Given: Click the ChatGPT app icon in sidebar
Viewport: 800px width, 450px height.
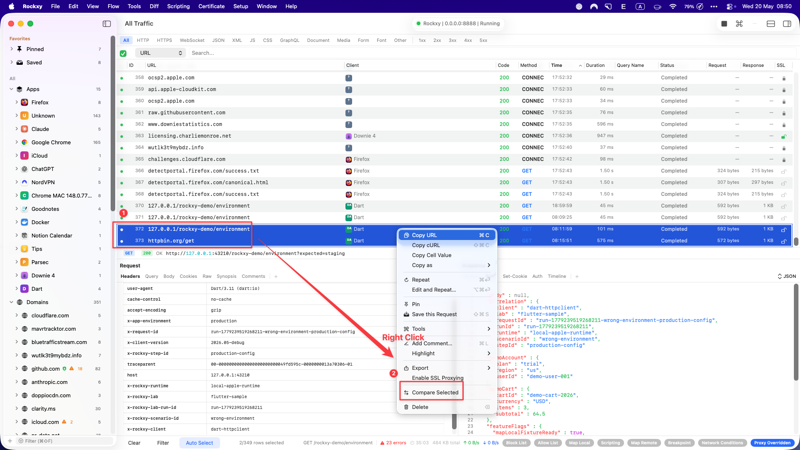Looking at the screenshot, I should pos(24,169).
